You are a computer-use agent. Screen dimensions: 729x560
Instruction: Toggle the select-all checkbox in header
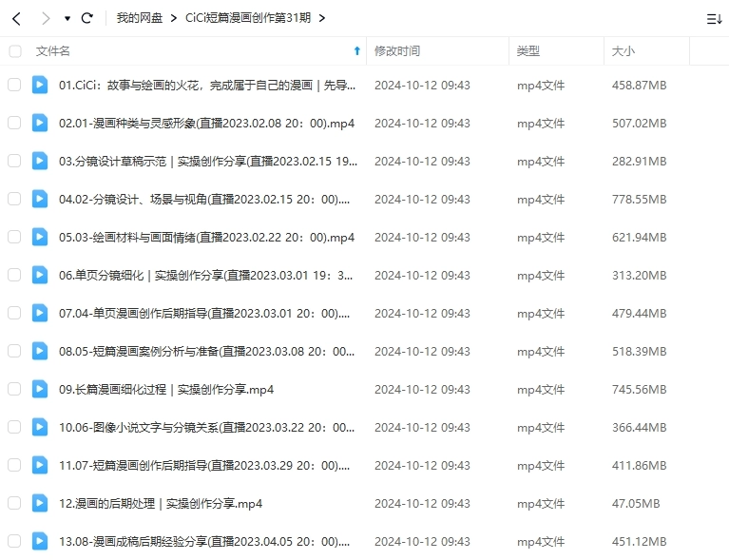(14, 51)
